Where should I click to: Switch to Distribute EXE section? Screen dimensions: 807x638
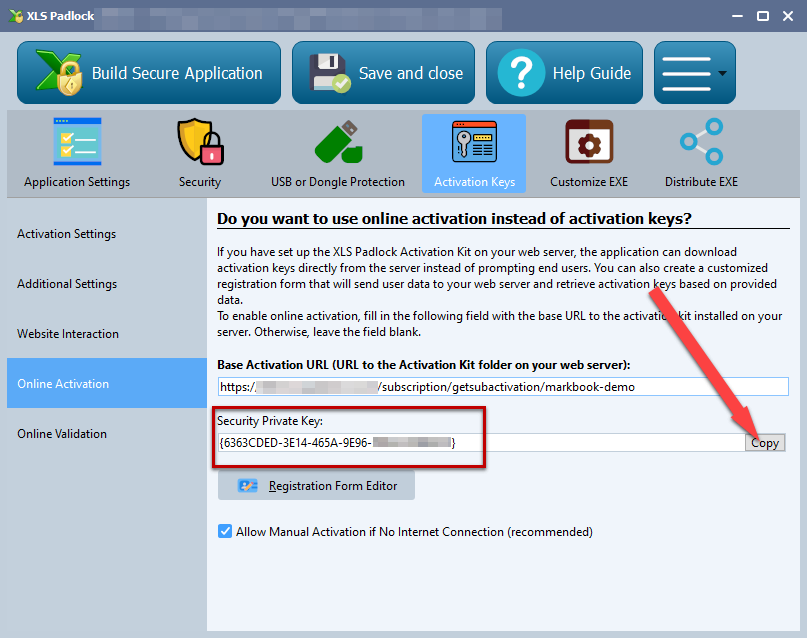(x=701, y=154)
